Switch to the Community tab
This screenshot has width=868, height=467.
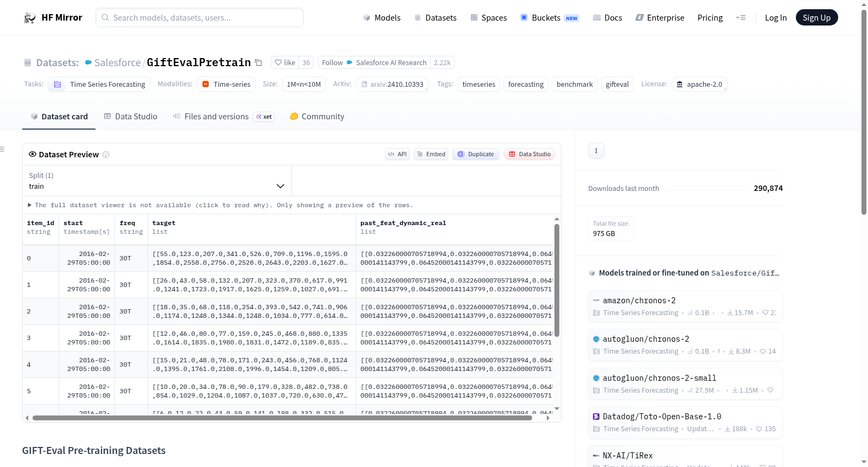click(317, 117)
